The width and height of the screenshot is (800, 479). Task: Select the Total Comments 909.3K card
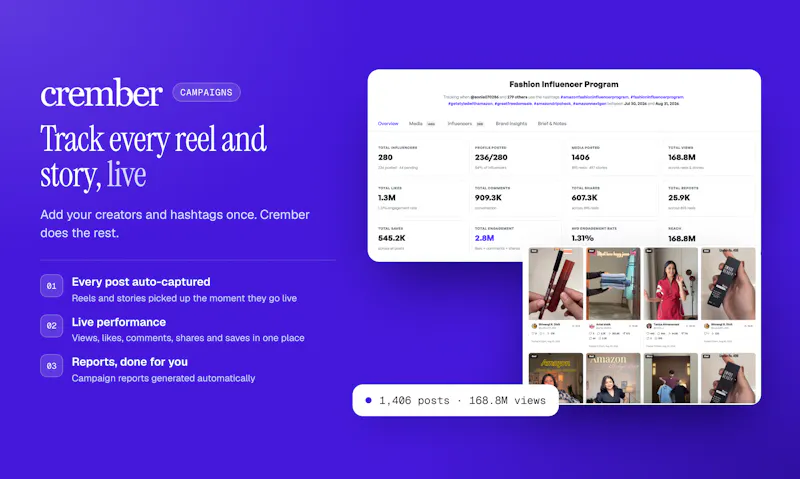517,198
